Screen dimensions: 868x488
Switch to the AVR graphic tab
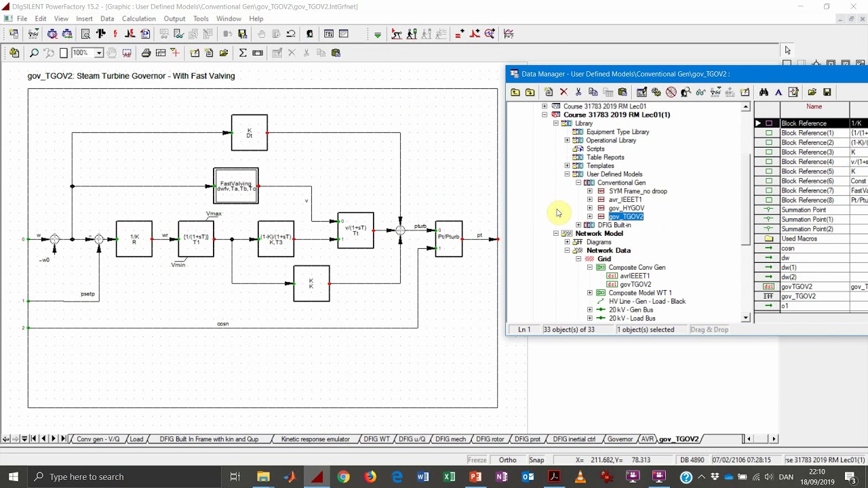pos(647,439)
